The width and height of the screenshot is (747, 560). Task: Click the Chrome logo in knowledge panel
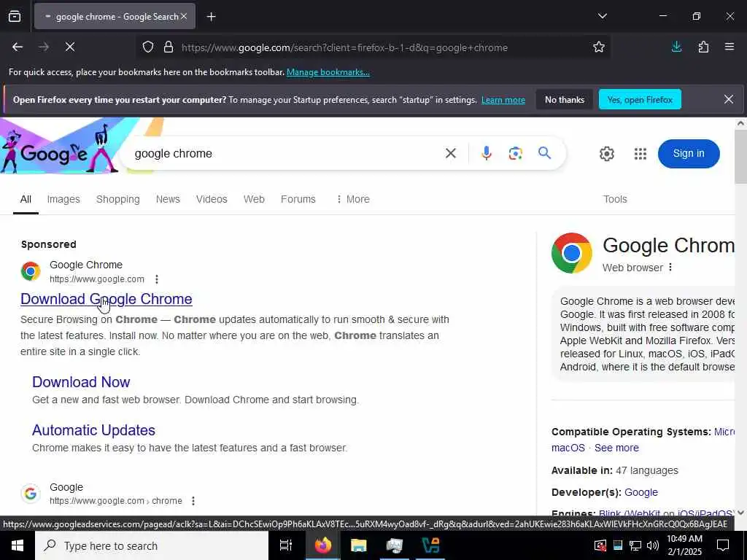pyautogui.click(x=572, y=253)
